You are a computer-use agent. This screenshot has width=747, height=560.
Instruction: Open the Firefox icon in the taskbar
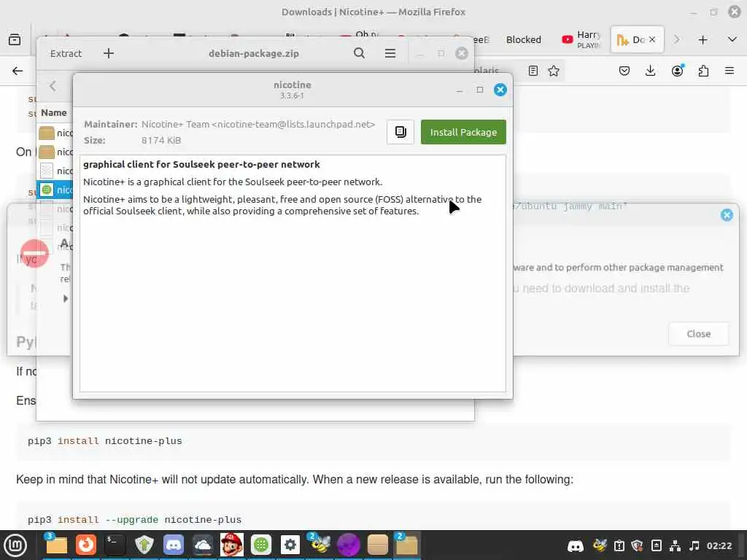point(86,545)
